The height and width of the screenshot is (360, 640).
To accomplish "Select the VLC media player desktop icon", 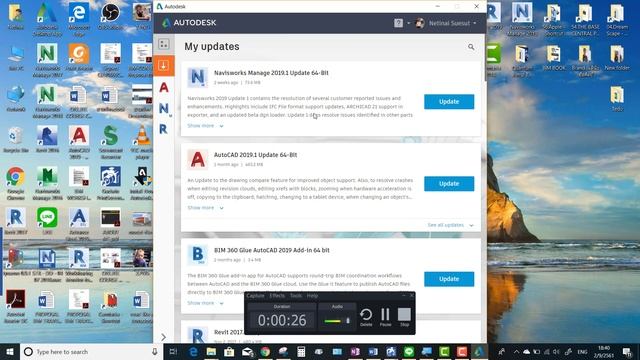I will click(142, 142).
